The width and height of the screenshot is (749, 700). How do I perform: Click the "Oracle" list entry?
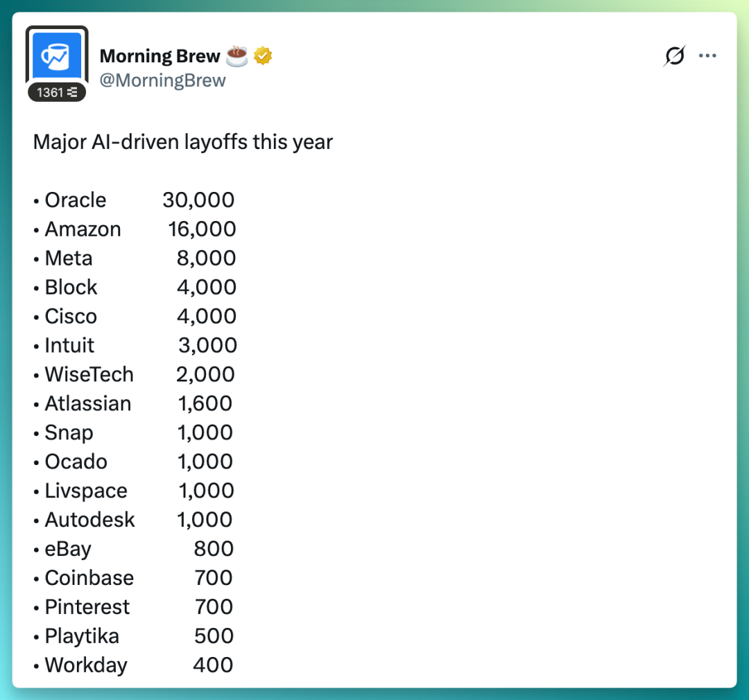point(76,200)
